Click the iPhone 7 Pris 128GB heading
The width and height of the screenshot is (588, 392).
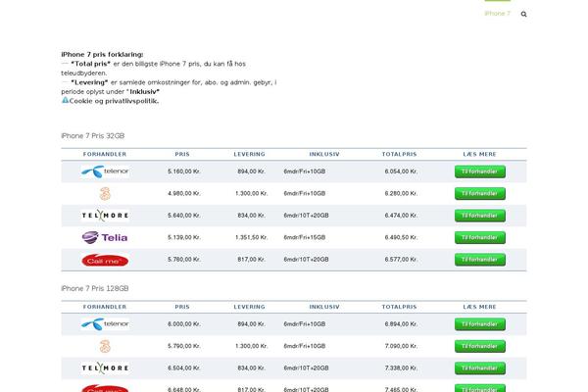coord(95,288)
